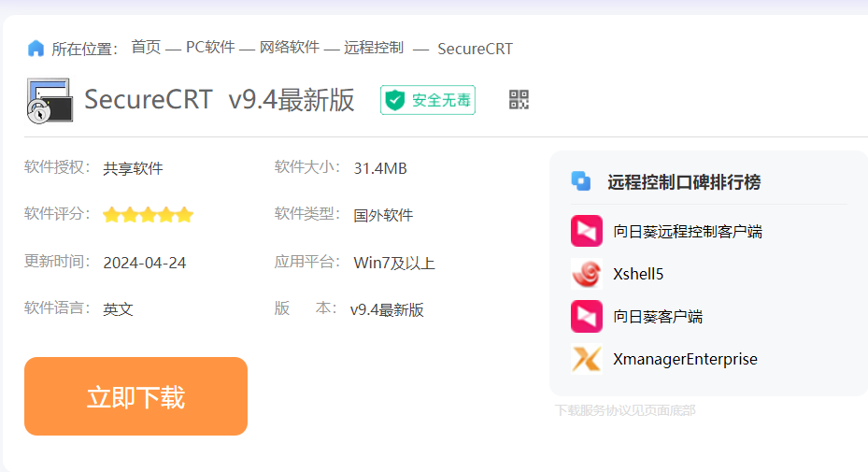Click the 远程控制口碑排行榜 heading
Screen dimensions: 868x472
point(684,181)
